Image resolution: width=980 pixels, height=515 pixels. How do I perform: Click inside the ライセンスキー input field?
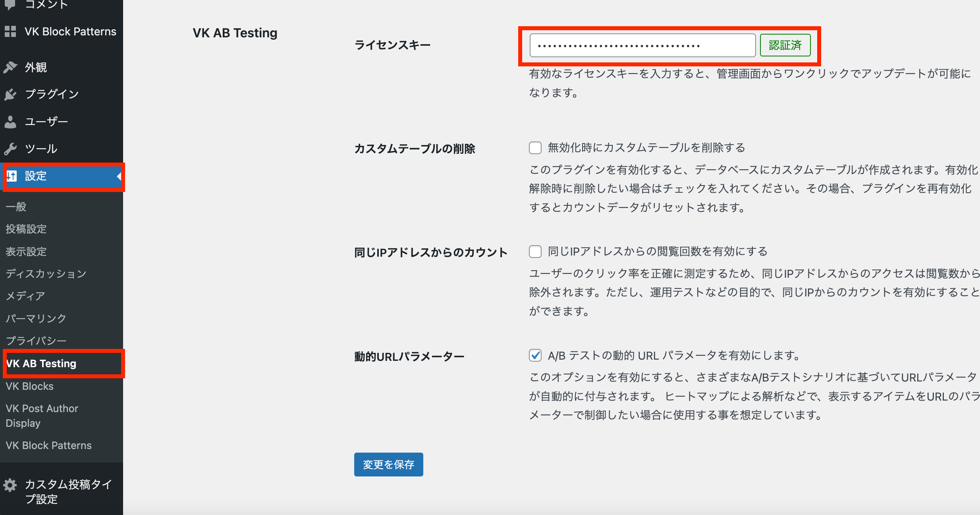coord(642,45)
